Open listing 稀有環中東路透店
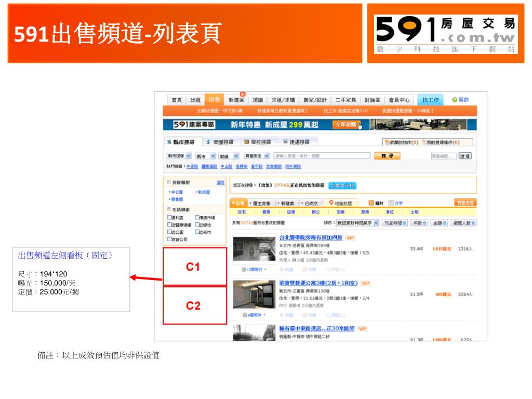This screenshot has width=532, height=399. [x=316, y=328]
